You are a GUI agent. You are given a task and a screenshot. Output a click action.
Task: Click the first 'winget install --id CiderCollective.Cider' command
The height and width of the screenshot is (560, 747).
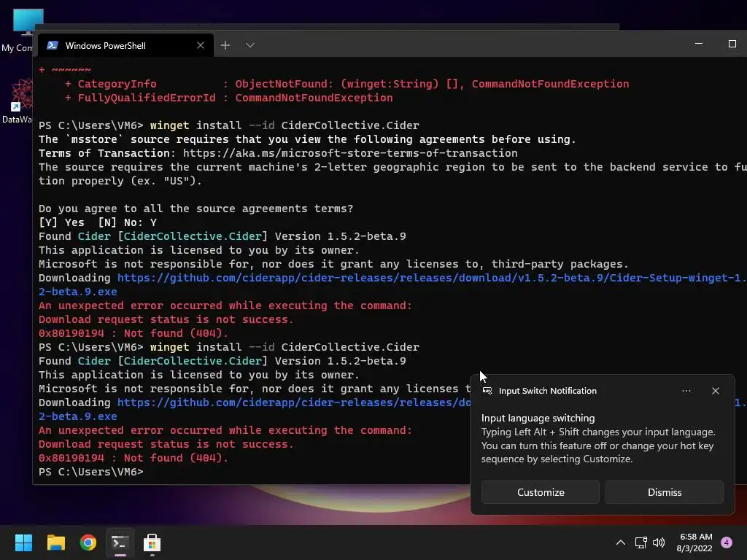(x=285, y=125)
